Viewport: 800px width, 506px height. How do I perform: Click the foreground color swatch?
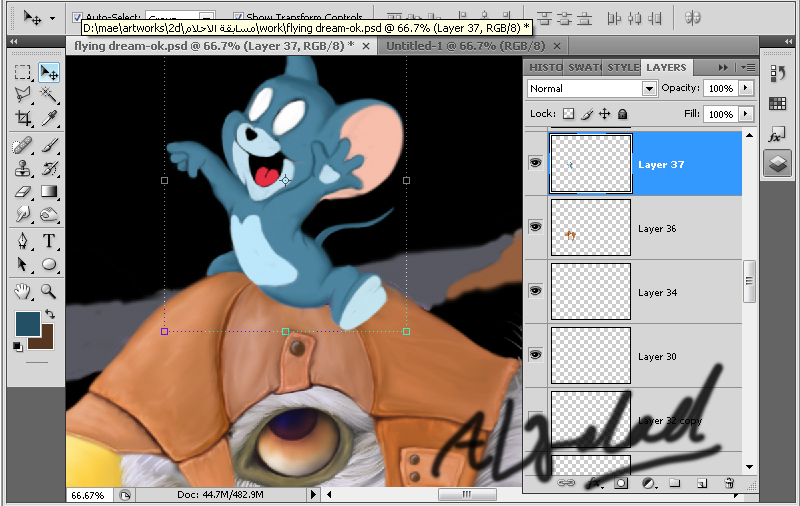[x=27, y=323]
